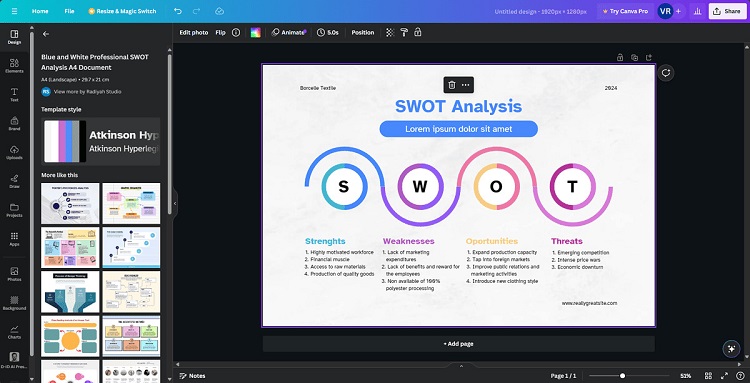
Task: Select the Draw tool
Action: tap(14, 181)
